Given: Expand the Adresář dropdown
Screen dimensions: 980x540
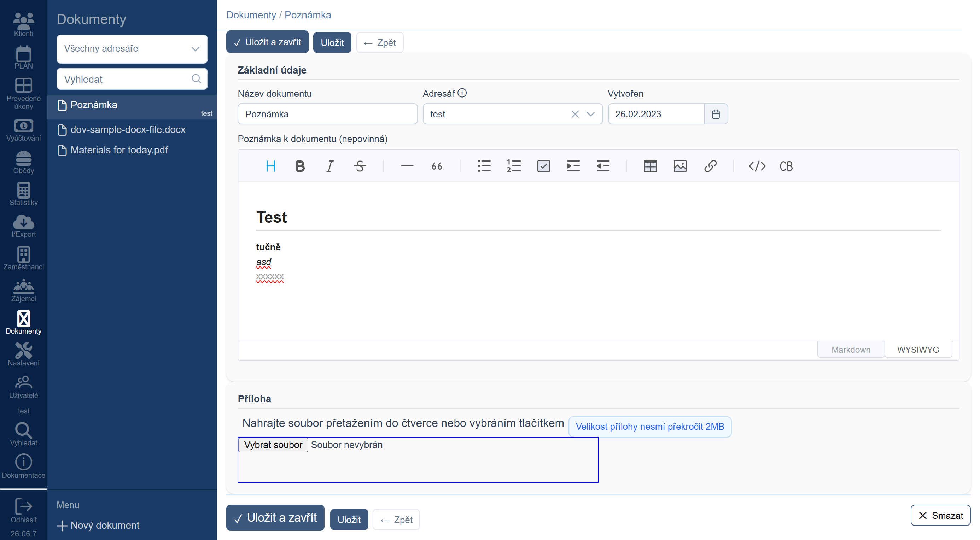Looking at the screenshot, I should (x=591, y=114).
